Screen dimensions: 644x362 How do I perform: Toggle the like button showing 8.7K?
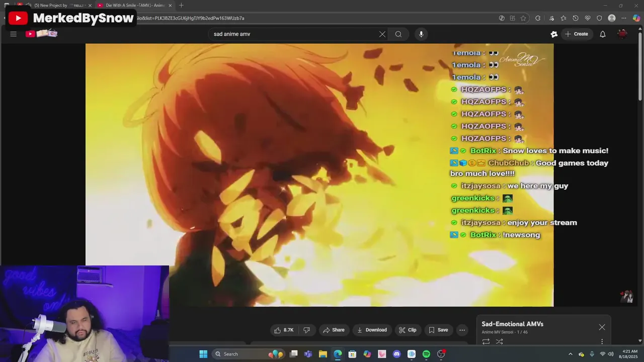pyautogui.click(x=284, y=330)
